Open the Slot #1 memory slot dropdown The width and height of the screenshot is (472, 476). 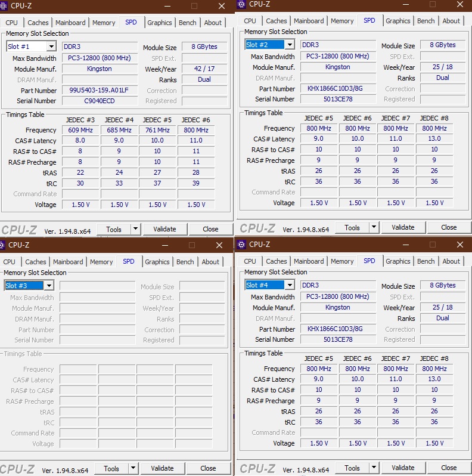51,47
